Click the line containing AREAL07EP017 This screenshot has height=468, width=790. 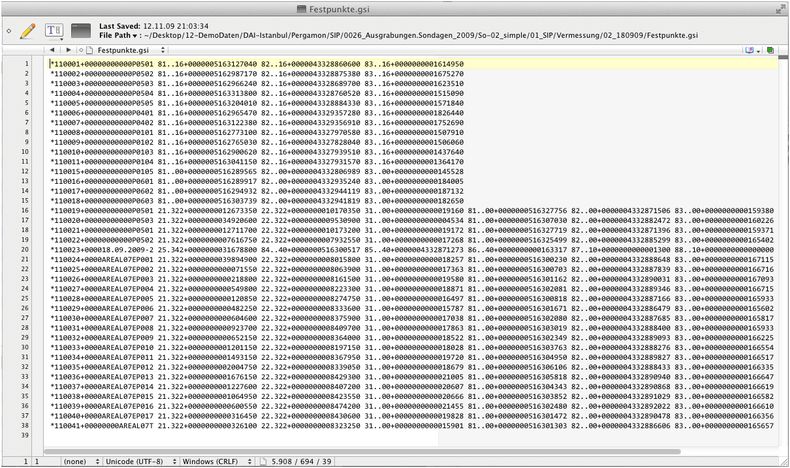[412, 416]
